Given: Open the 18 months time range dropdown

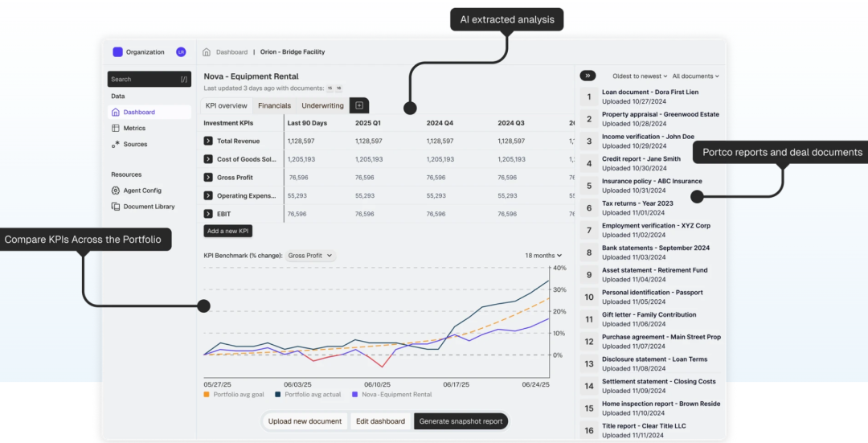Looking at the screenshot, I should pos(543,256).
